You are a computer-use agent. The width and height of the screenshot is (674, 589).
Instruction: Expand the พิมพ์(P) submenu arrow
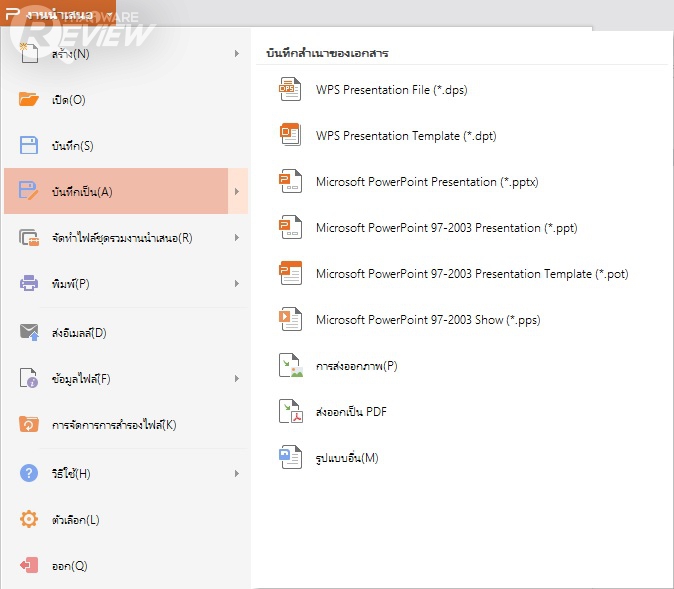237,284
